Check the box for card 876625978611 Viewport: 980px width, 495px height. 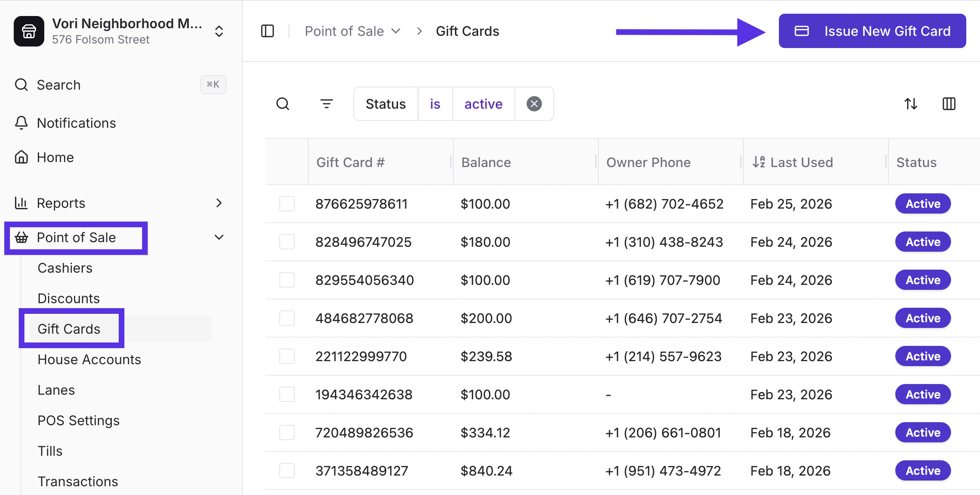click(287, 204)
